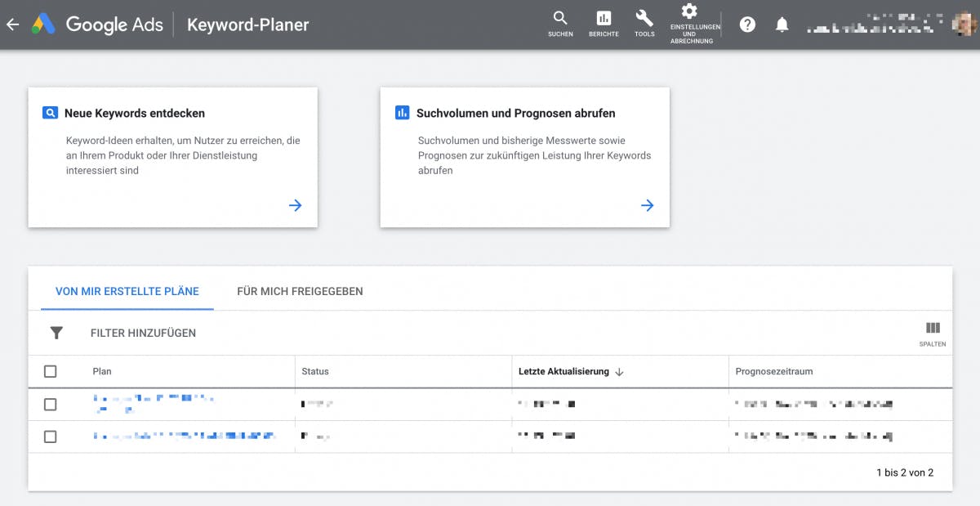
Task: Click Filter hinzufügen
Action: [x=143, y=333]
